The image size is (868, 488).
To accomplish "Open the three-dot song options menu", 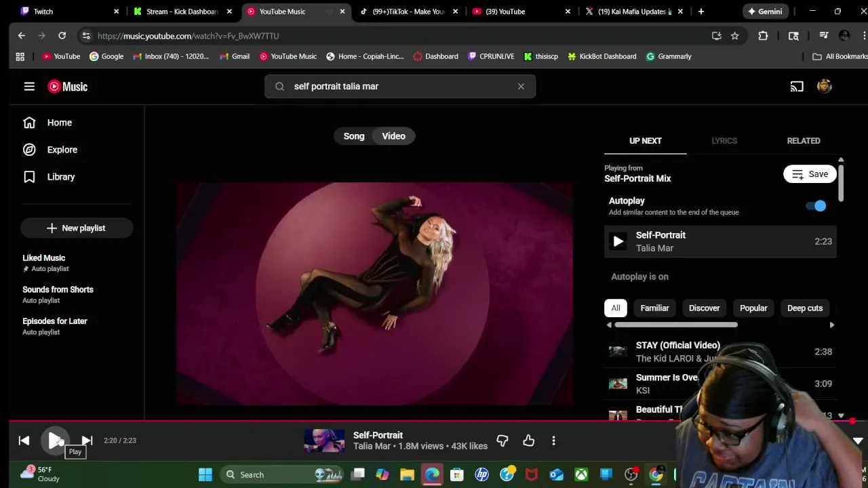I will (x=553, y=441).
